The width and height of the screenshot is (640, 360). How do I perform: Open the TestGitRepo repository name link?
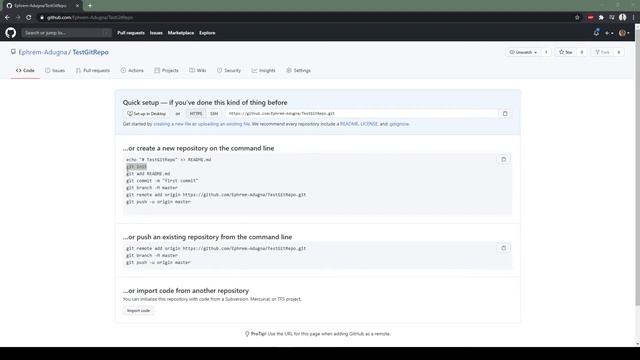pyautogui.click(x=90, y=52)
